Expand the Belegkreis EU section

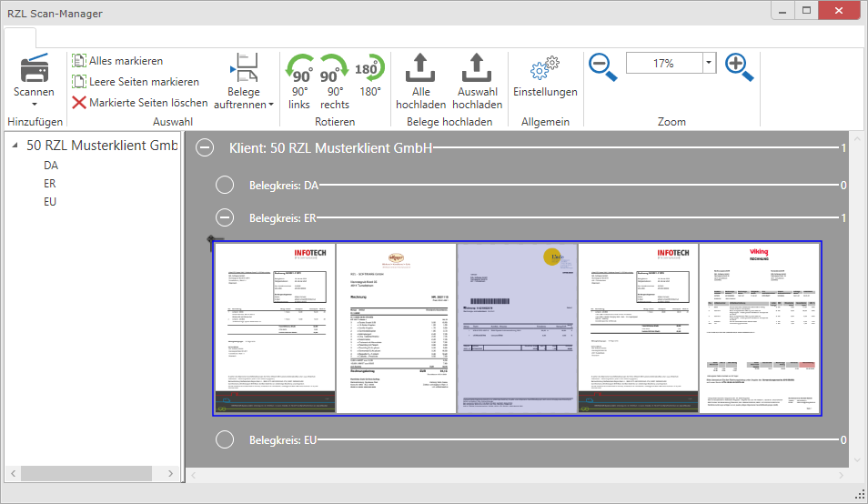tap(225, 440)
